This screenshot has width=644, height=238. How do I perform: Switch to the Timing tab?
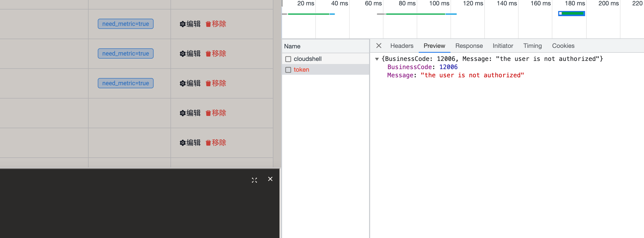click(532, 46)
